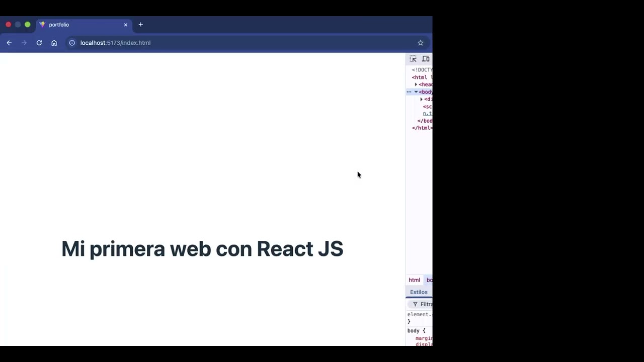Image resolution: width=644 pixels, height=362 pixels.
Task: Open a new browser tab
Action: click(x=140, y=25)
